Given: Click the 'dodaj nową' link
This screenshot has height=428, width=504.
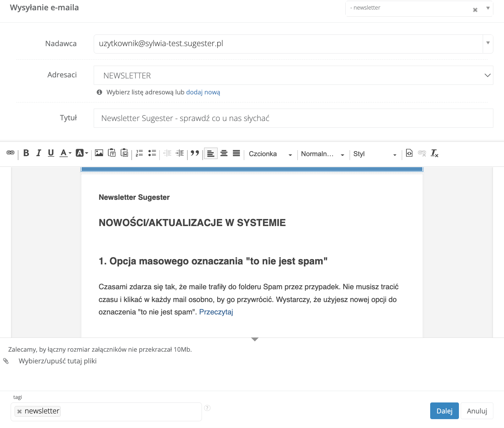Looking at the screenshot, I should click(x=203, y=92).
